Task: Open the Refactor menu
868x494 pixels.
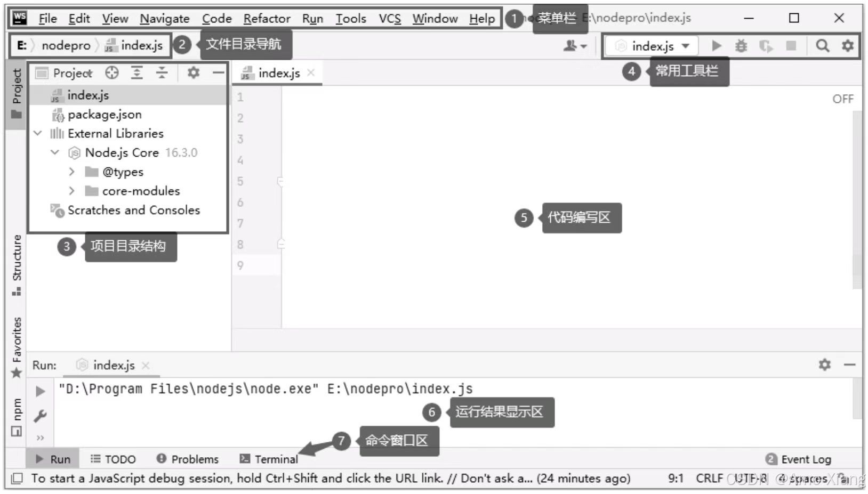Action: pyautogui.click(x=267, y=19)
